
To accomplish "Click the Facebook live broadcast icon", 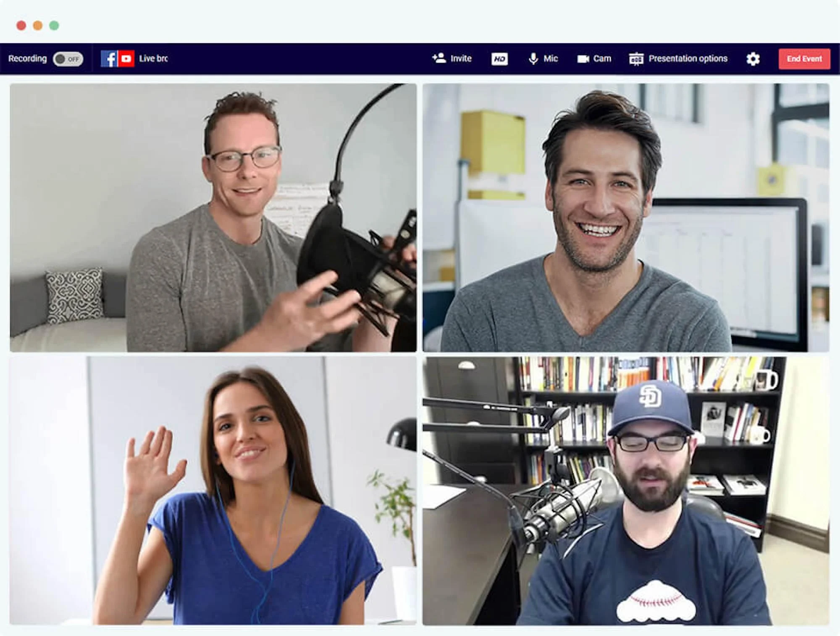I will tap(109, 58).
